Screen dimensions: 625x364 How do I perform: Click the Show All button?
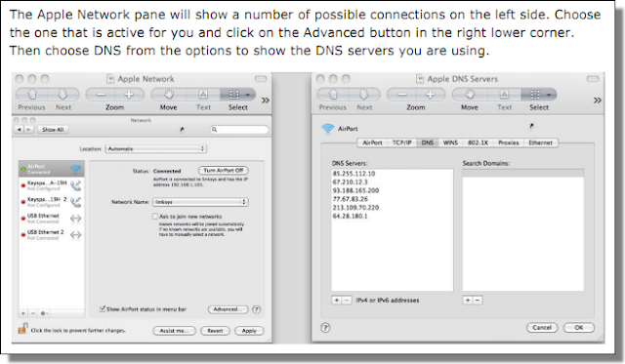53,130
